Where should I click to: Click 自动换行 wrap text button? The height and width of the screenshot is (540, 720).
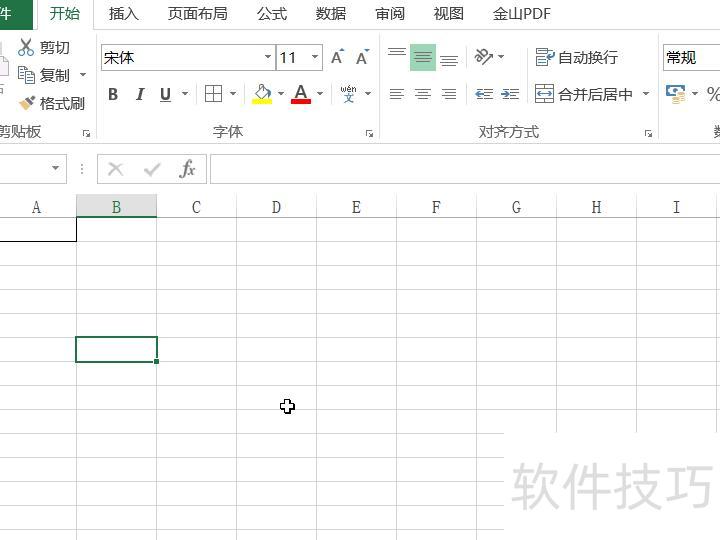pos(577,57)
